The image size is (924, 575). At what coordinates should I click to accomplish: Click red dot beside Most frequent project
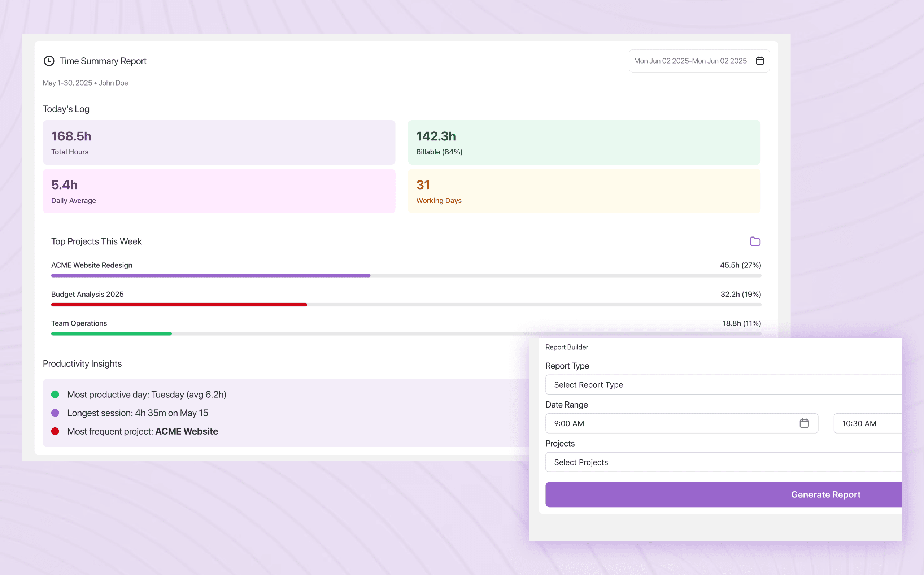pos(55,431)
